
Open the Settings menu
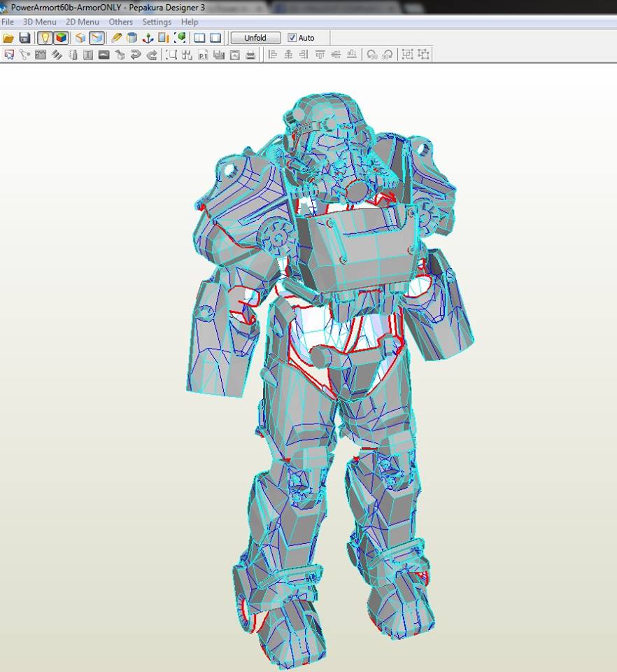(157, 22)
